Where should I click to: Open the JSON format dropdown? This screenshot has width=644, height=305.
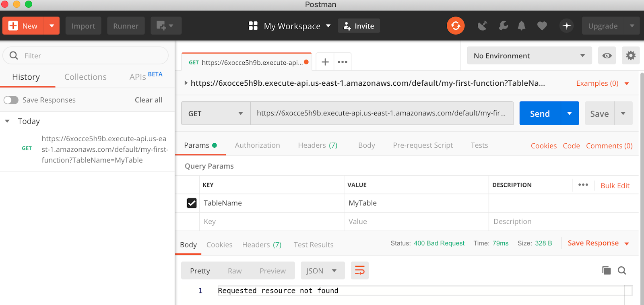tap(322, 271)
